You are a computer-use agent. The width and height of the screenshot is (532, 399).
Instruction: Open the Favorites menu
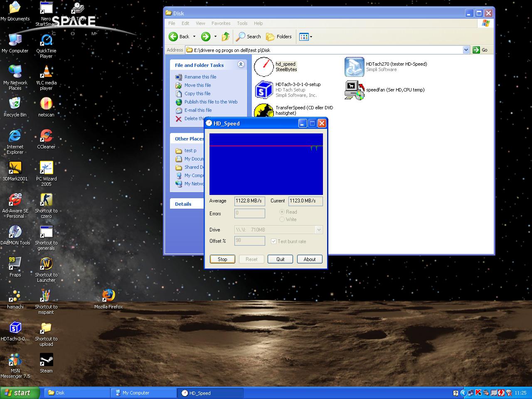pos(221,23)
